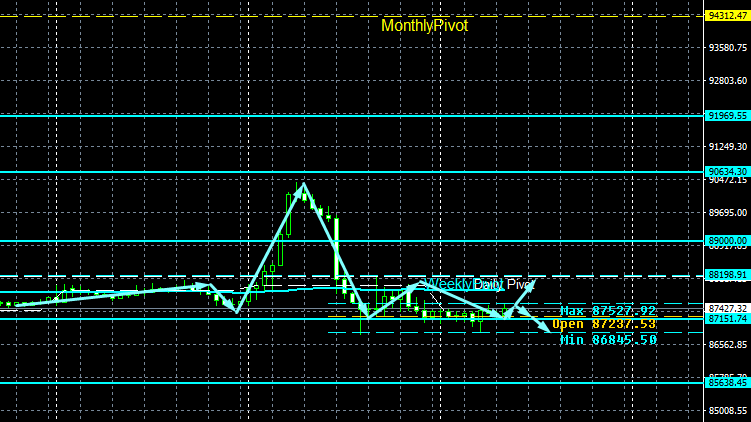Select the 87151.74 price level tag
Viewport: 751px width, 422px height.
click(728, 319)
